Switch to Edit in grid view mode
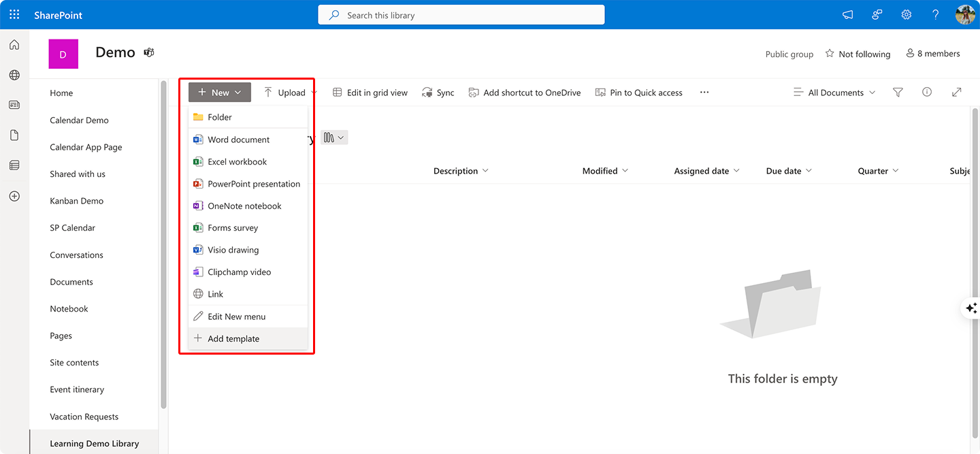This screenshot has height=454, width=980. tap(370, 92)
